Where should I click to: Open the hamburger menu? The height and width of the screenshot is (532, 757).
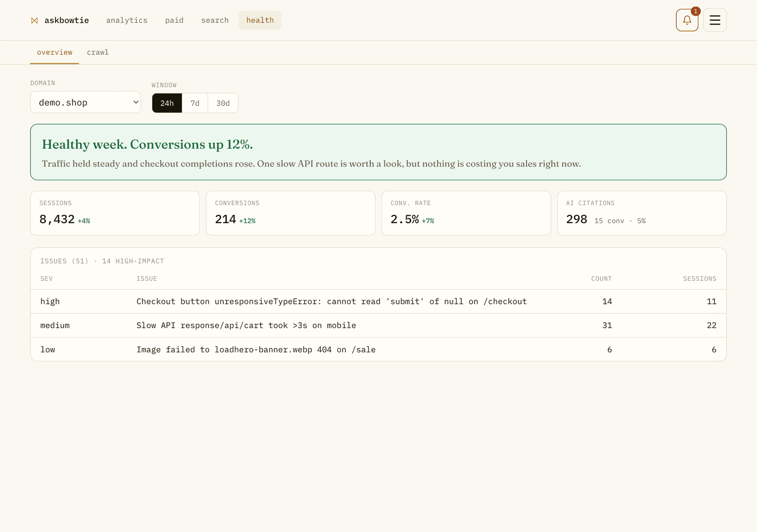[715, 20]
